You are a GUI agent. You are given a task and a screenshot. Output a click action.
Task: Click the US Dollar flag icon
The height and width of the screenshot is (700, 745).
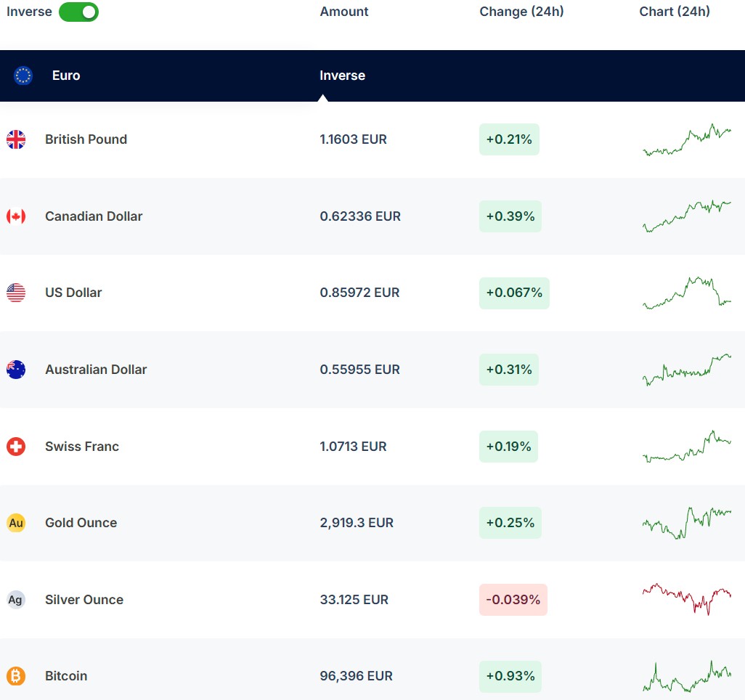point(16,293)
